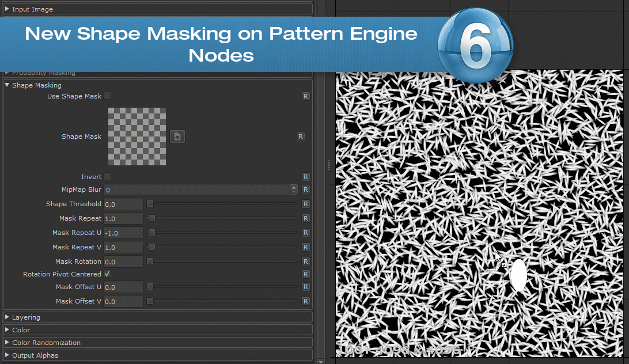Viewport: 629px width, 364px height.
Task: Click the Mask Repeat slider handle
Action: click(151, 218)
